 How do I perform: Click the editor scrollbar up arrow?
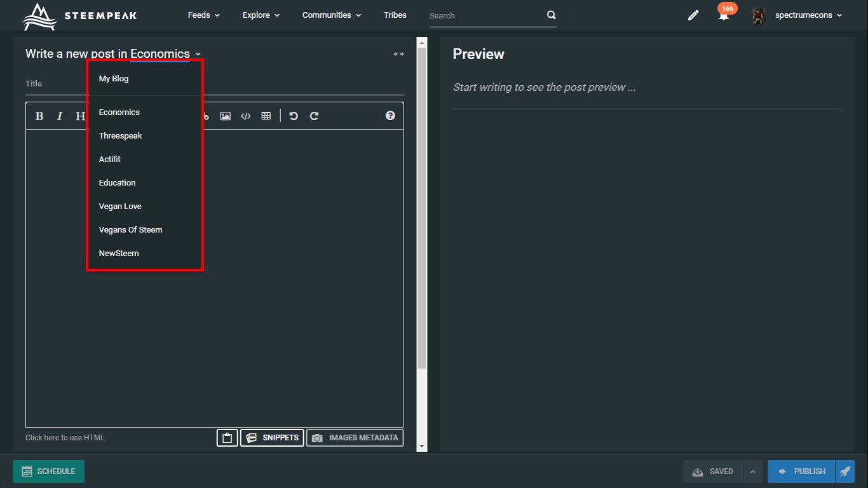[422, 42]
